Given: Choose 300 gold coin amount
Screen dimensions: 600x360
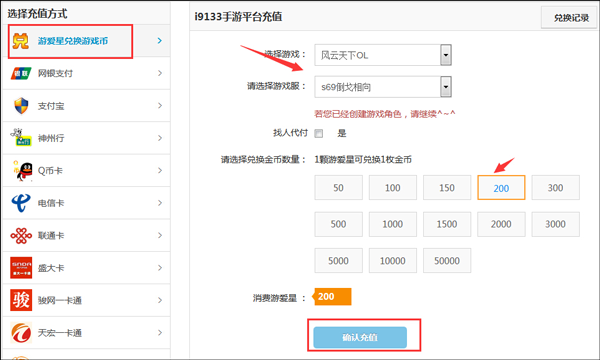Looking at the screenshot, I should point(555,187).
